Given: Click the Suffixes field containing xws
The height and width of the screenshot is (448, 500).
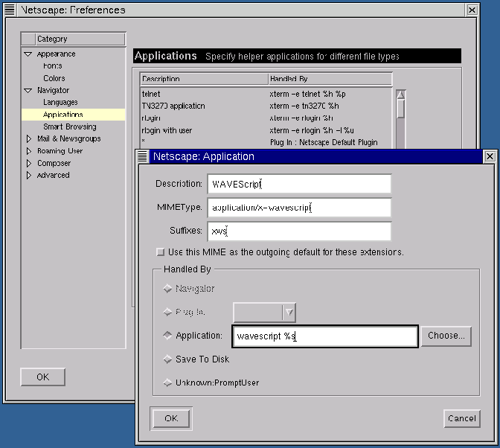Looking at the screenshot, I should [x=299, y=231].
